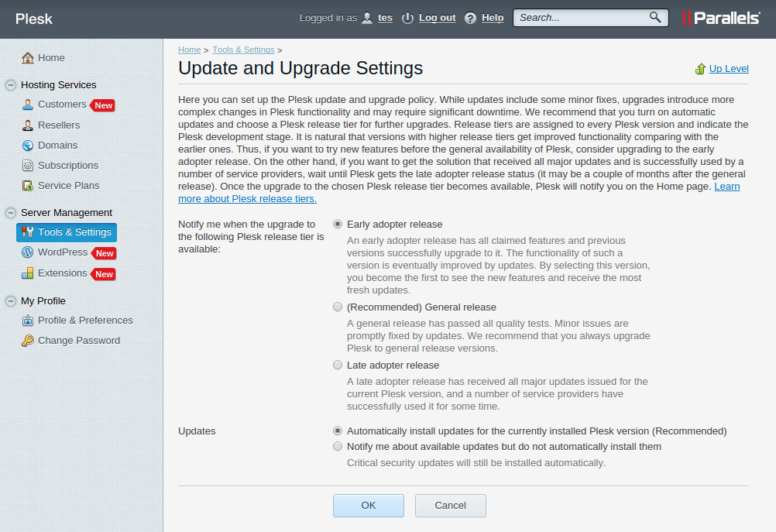The height and width of the screenshot is (532, 776).
Task: Open Customers in the sidebar
Action: click(x=63, y=105)
